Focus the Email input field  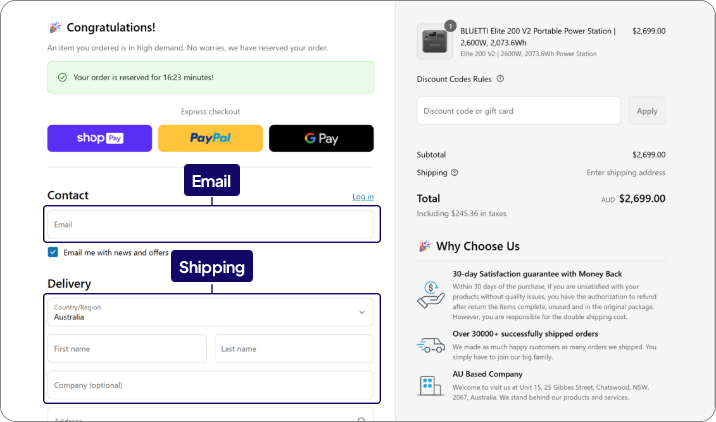210,225
